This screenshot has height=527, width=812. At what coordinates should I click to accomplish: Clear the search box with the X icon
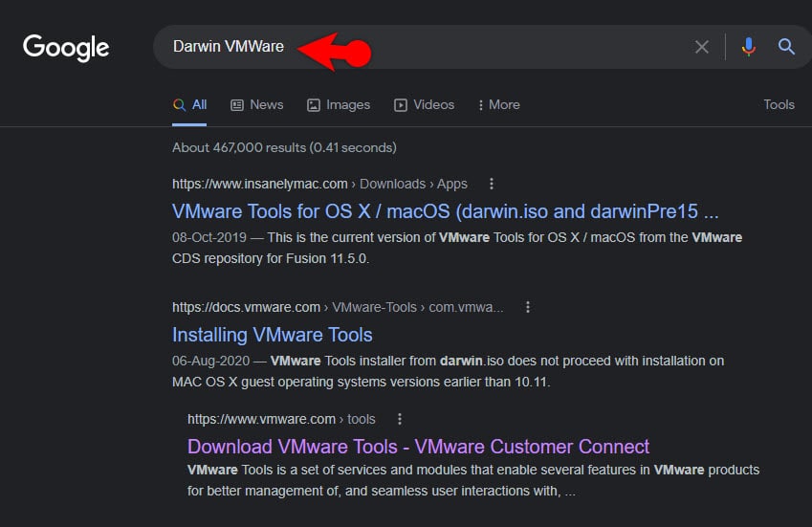click(702, 47)
